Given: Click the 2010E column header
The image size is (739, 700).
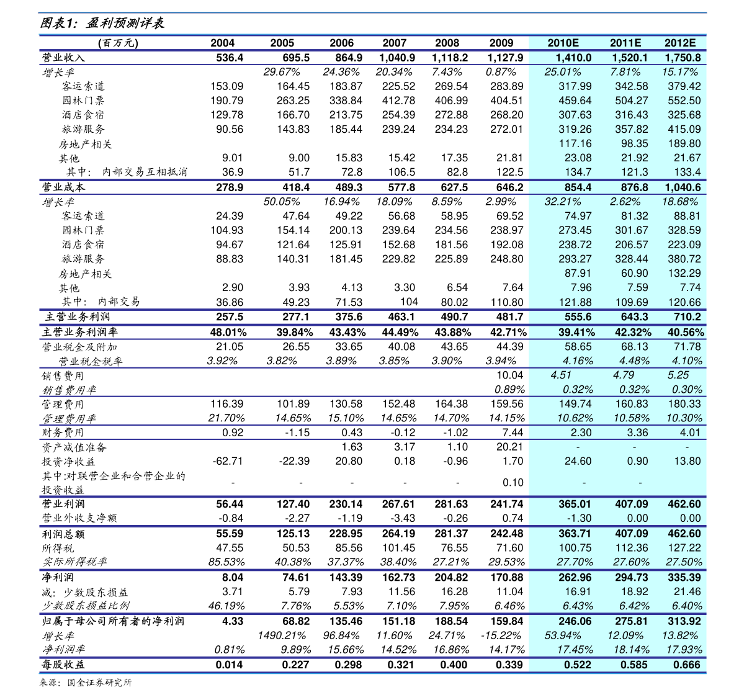Looking at the screenshot, I should [x=563, y=43].
